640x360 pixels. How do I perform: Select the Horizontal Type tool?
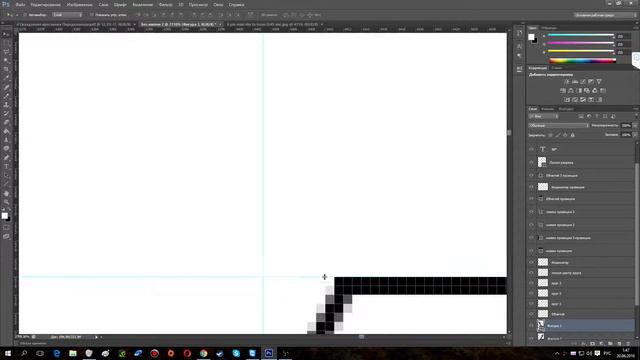coord(6,167)
